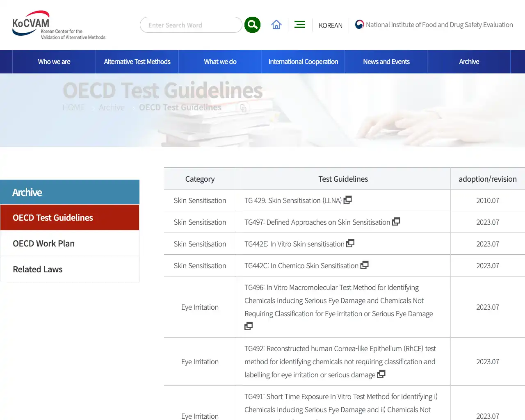525x420 pixels.
Task: Open new-window icon for TG496
Action: 249,326
